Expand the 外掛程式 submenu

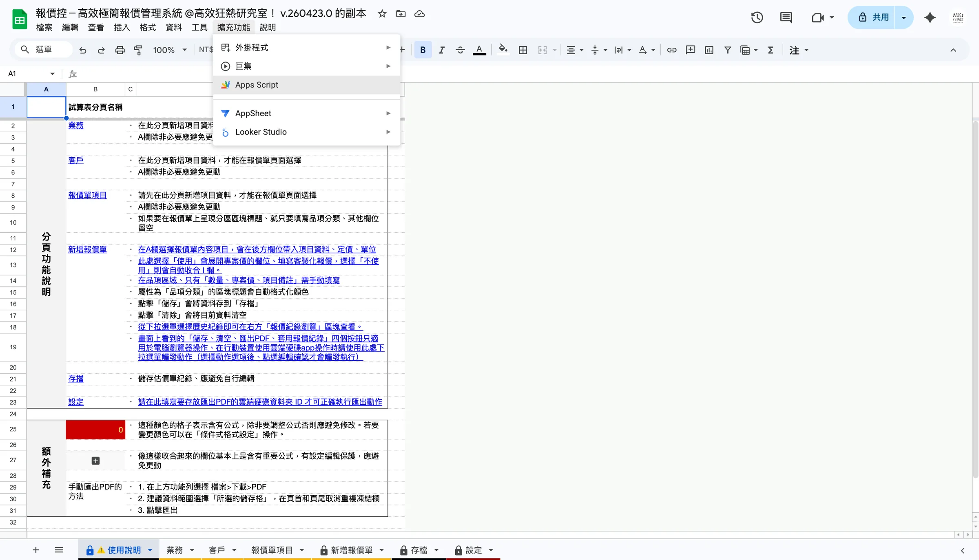pyautogui.click(x=306, y=48)
